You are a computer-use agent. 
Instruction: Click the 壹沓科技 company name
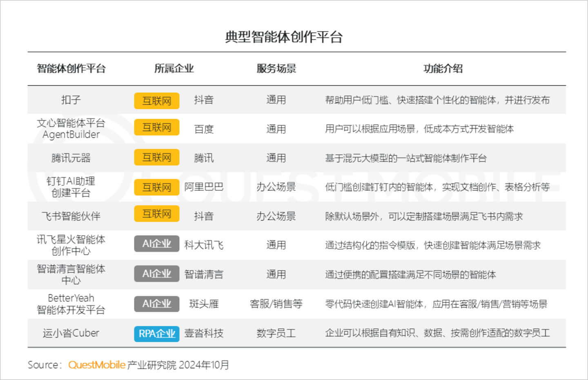pos(204,333)
